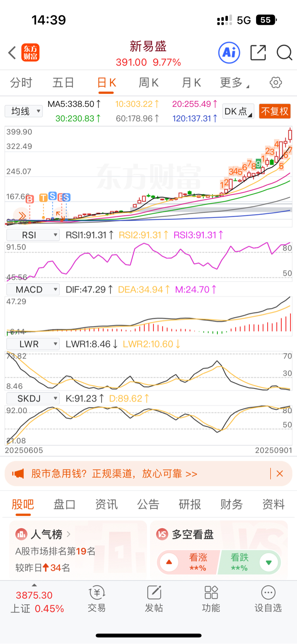
Task: Open 发帖 post icon
Action: (x=154, y=592)
